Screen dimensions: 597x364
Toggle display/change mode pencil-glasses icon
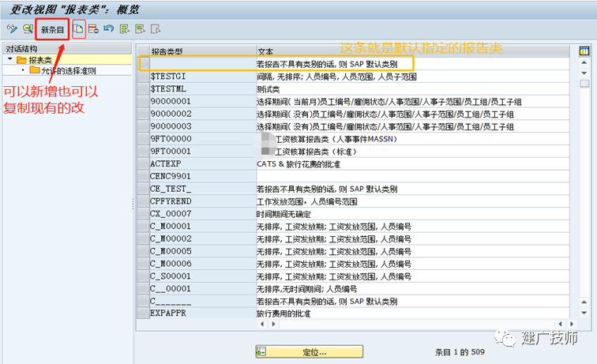(12, 29)
